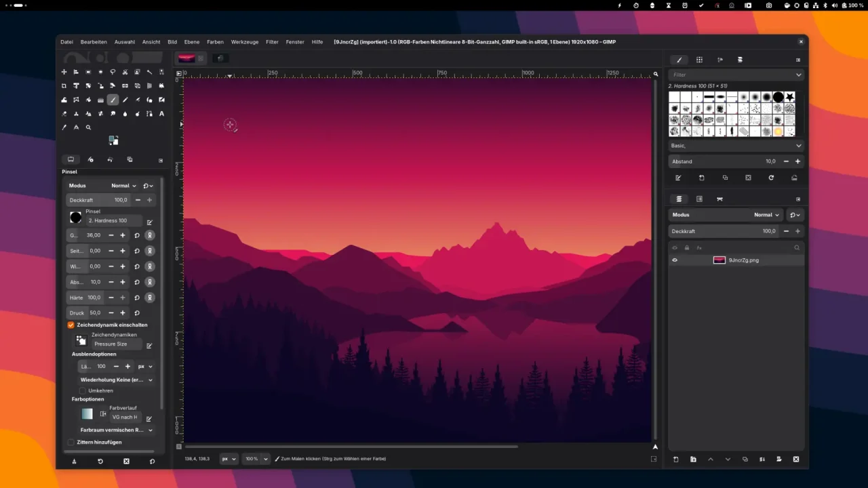Select the Text tool
Image resolution: width=868 pixels, height=488 pixels.
pyautogui.click(x=161, y=113)
